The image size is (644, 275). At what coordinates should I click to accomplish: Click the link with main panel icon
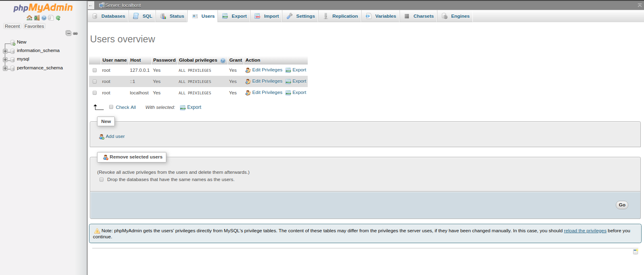[75, 33]
